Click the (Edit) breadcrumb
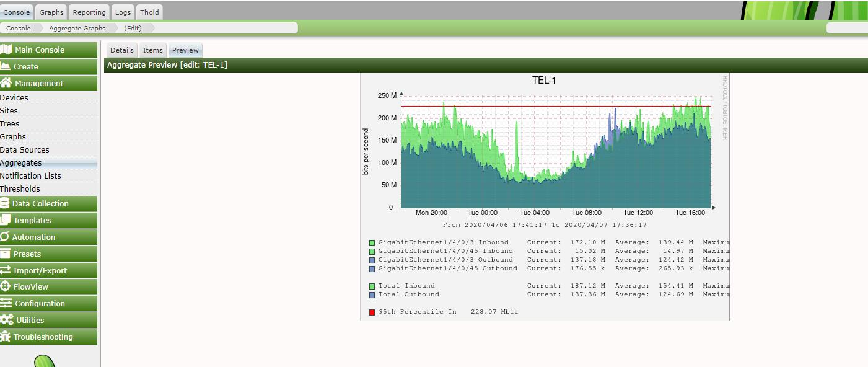Viewport: 868px width, 367px height. click(133, 28)
